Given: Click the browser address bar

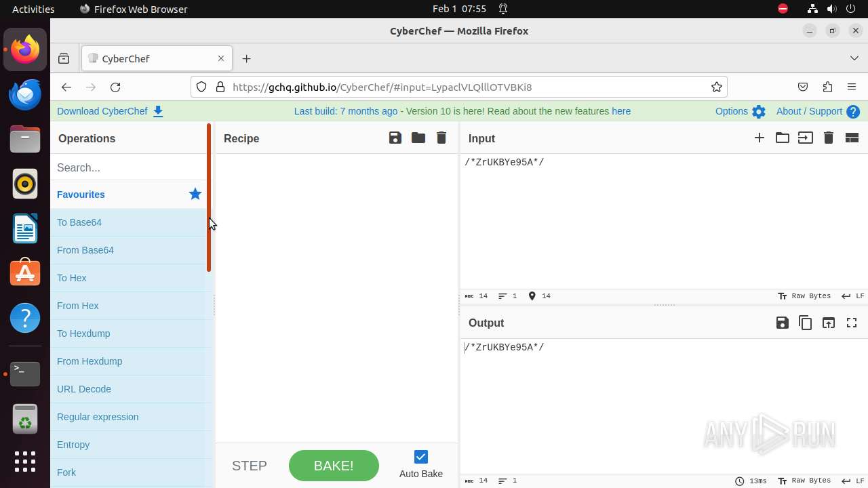Looking at the screenshot, I should tap(458, 87).
